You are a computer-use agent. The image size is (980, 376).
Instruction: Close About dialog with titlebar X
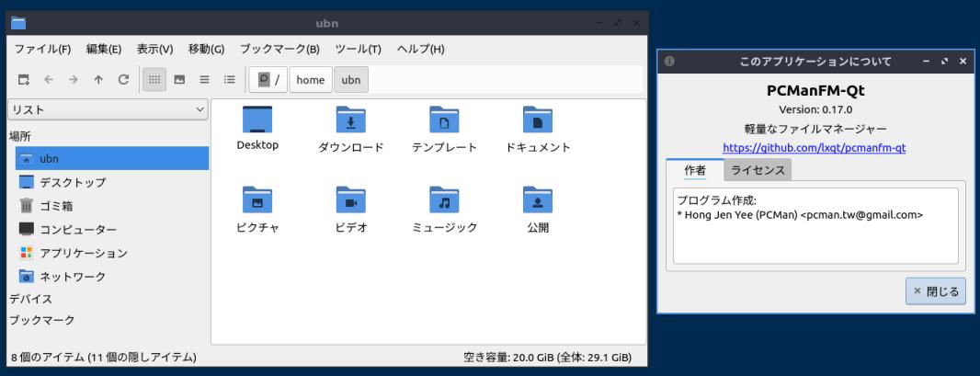tap(963, 62)
